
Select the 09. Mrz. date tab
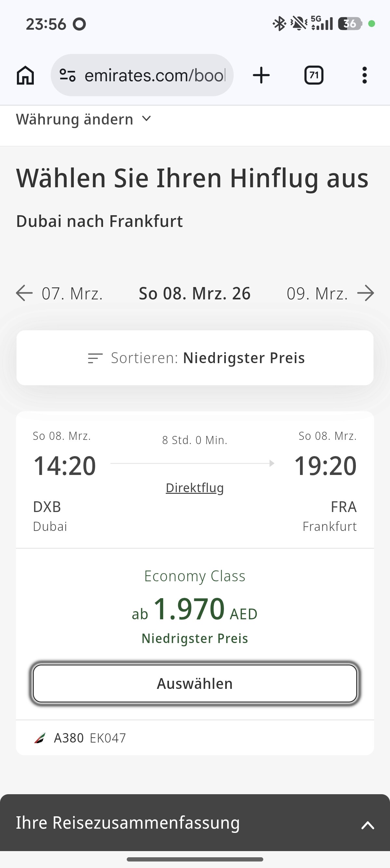click(317, 294)
